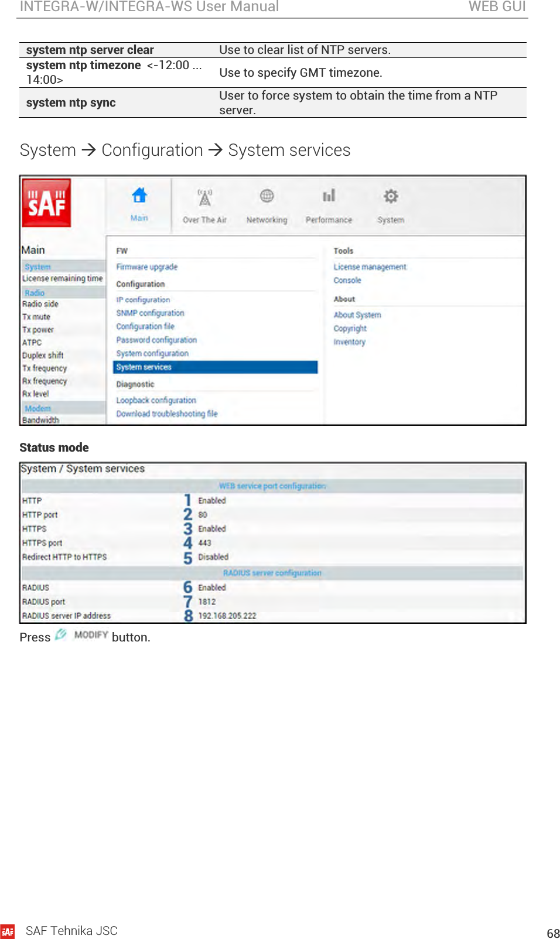This screenshot has height=939, width=560.
Task: Open the Networking globe icon
Action: [267, 196]
